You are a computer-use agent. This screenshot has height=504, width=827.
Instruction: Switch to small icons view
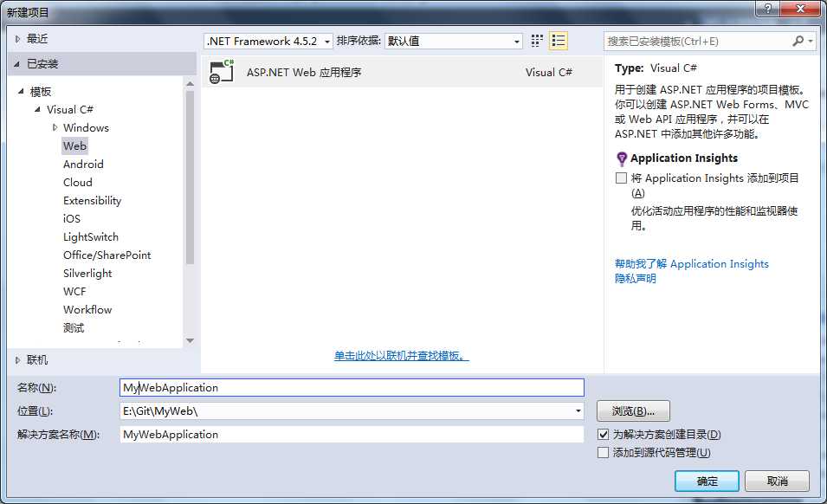(537, 41)
